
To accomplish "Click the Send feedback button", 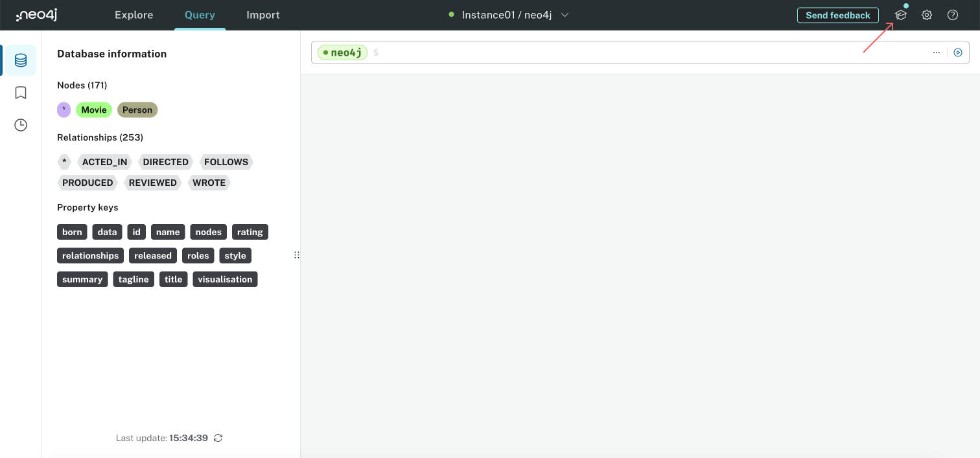I will [x=837, y=15].
